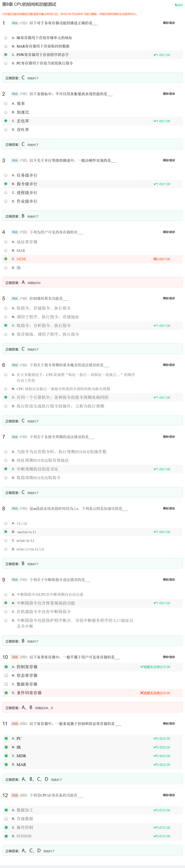Screen dimensions: 185x868
Task: Click the '正确答案: A、B、C、D' answer text
Action: tap(27, 779)
